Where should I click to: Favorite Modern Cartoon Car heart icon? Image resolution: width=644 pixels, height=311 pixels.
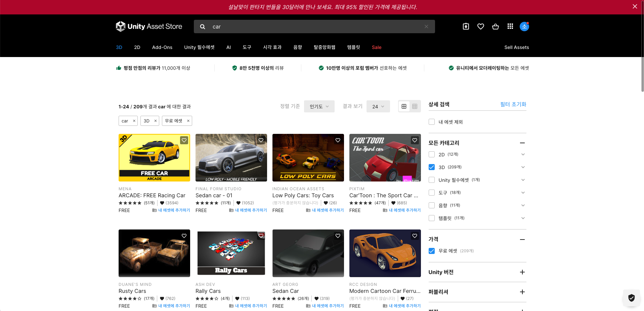click(415, 236)
